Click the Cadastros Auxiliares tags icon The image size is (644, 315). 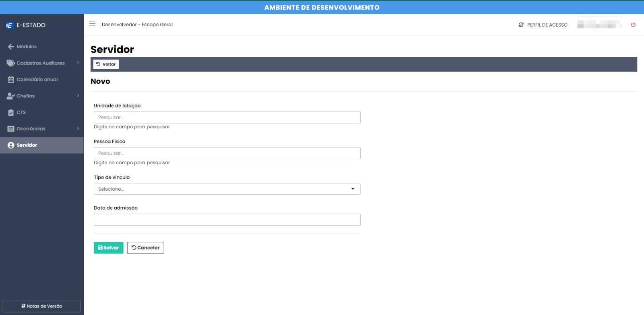pos(11,63)
